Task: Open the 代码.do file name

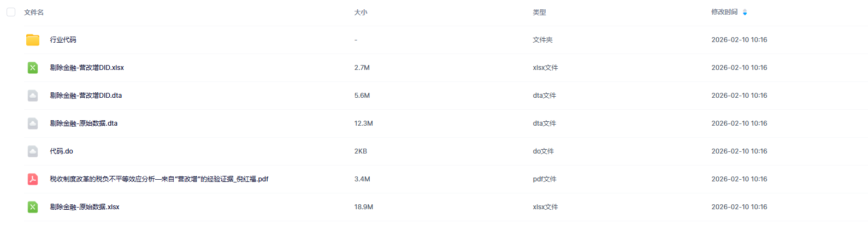Action: click(61, 151)
